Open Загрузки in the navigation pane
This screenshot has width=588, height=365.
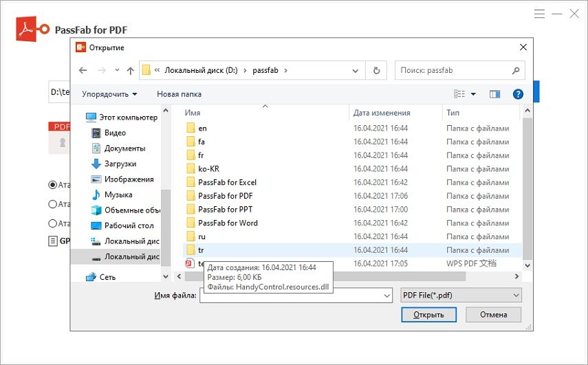113,164
